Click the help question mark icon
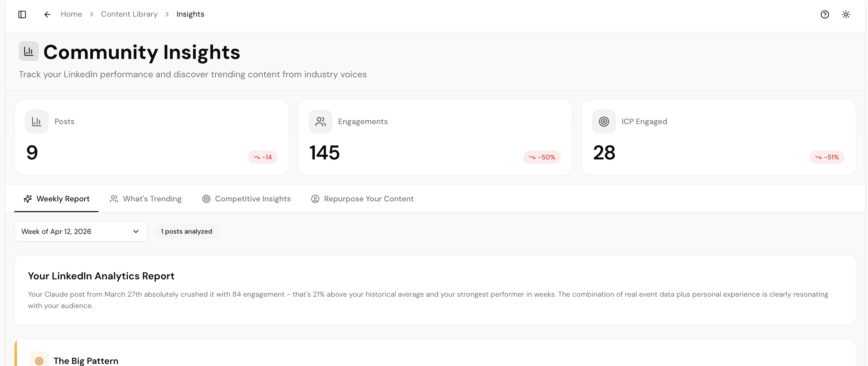 pos(825,14)
